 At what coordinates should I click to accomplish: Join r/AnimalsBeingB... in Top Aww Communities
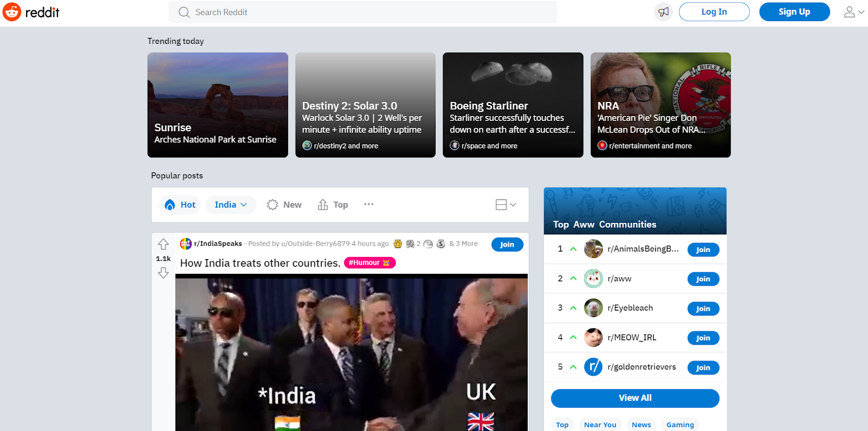pos(703,249)
